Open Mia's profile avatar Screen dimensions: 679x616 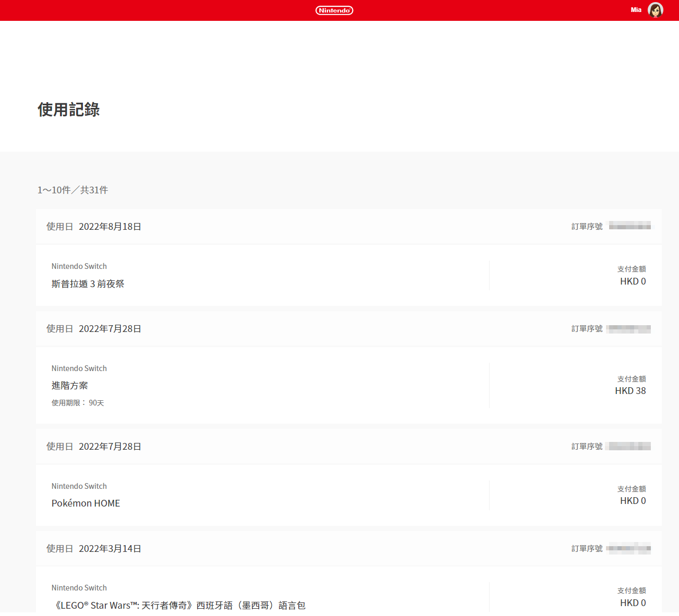coord(656,10)
